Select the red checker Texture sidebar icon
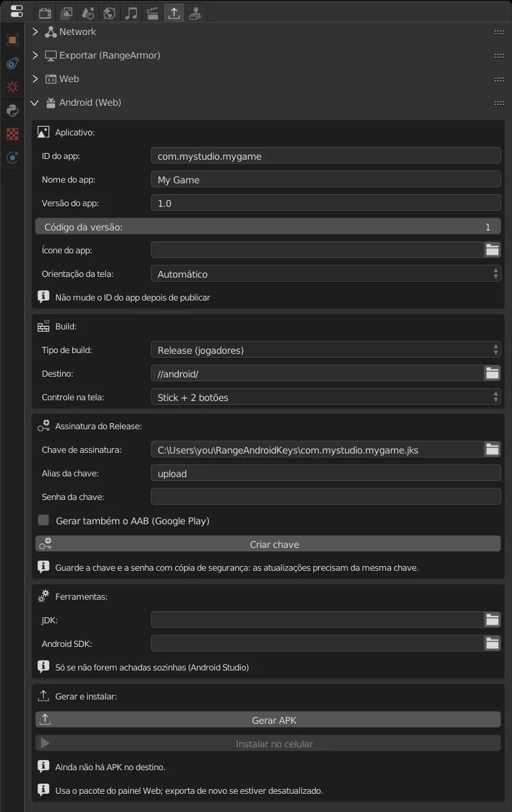This screenshot has height=812, width=512. coord(12,134)
